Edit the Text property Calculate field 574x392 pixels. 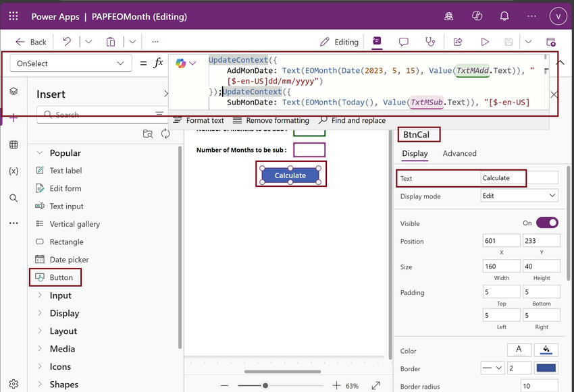tap(519, 178)
